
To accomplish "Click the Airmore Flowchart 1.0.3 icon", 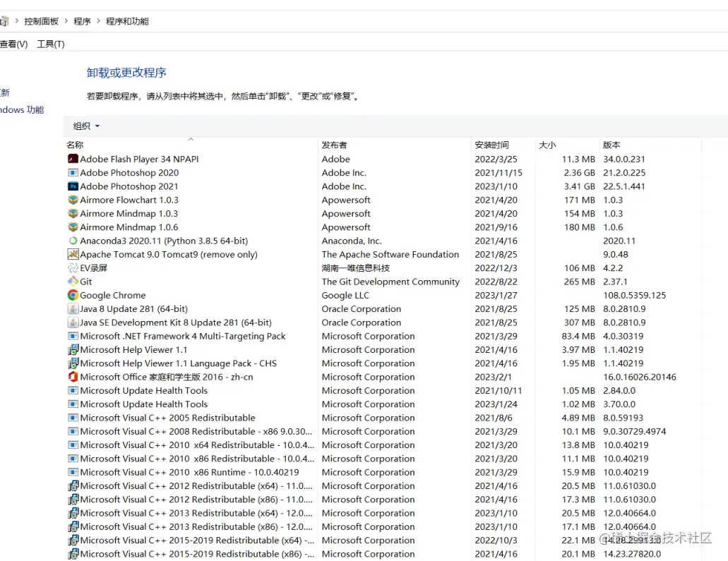I will 73,200.
